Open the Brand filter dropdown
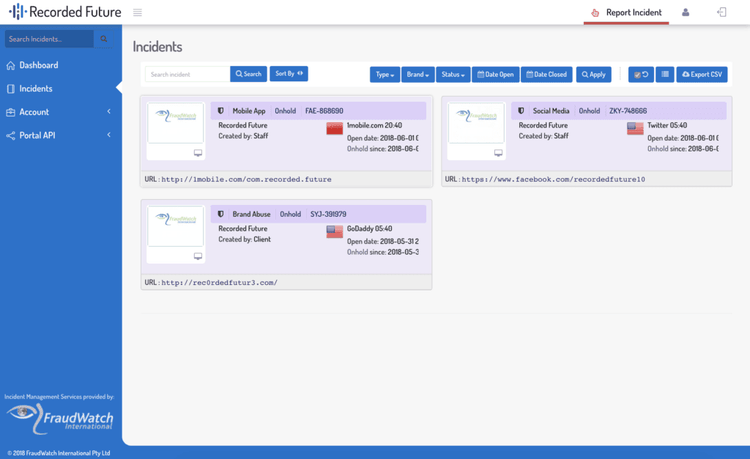 (417, 74)
